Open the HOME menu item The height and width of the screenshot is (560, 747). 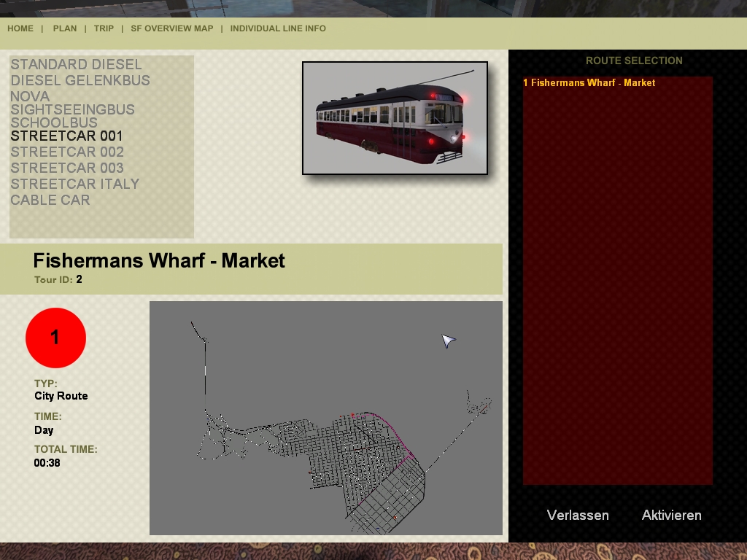(20, 28)
